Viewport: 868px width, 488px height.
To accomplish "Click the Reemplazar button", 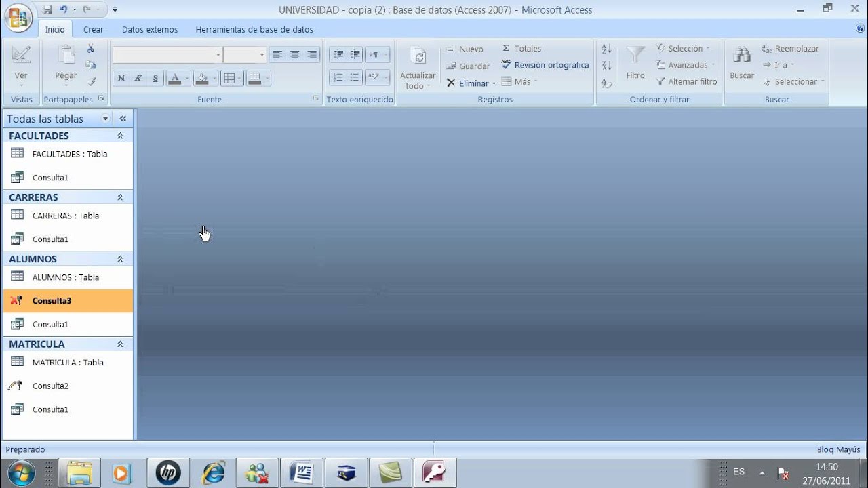I will tap(791, 49).
